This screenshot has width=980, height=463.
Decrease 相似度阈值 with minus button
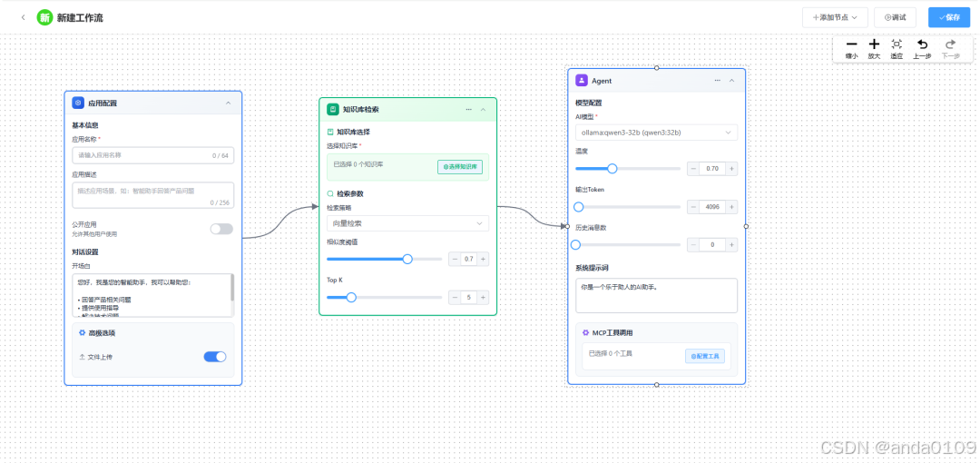coord(455,259)
